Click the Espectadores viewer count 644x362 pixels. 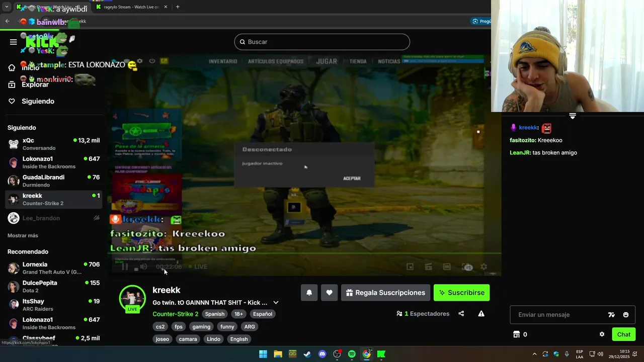[423, 314]
